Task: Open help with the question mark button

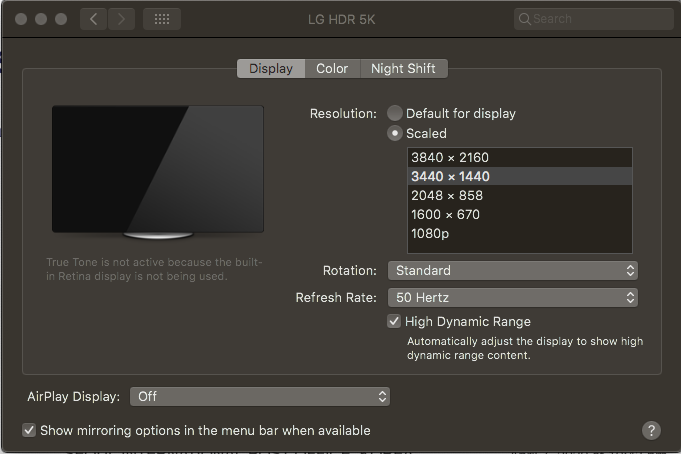Action: pyautogui.click(x=651, y=431)
